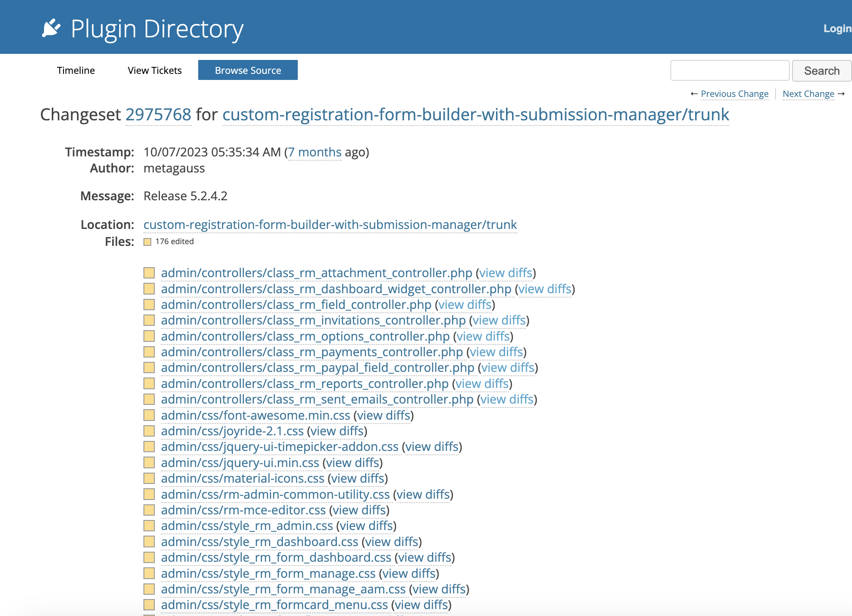
Task: Open the Login link
Action: 837,29
